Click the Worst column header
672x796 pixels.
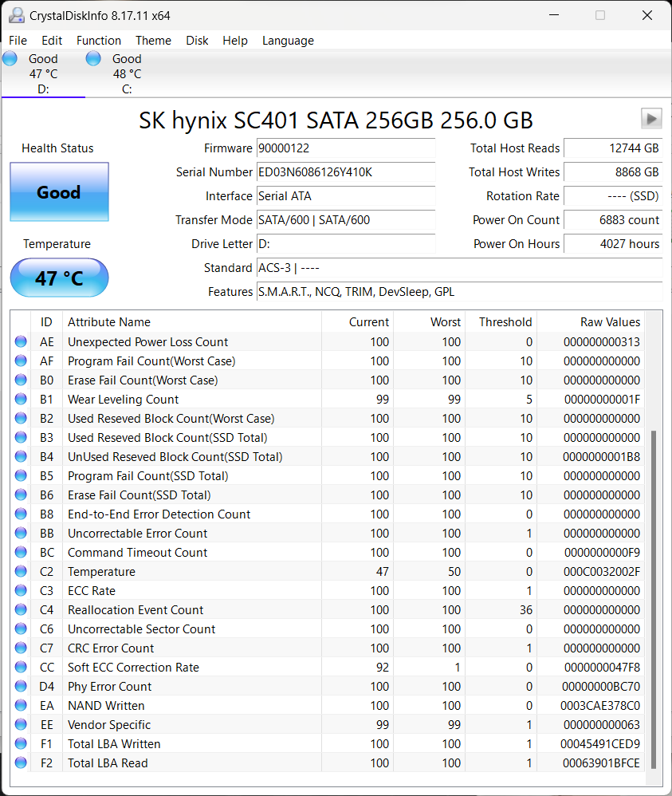(x=430, y=322)
